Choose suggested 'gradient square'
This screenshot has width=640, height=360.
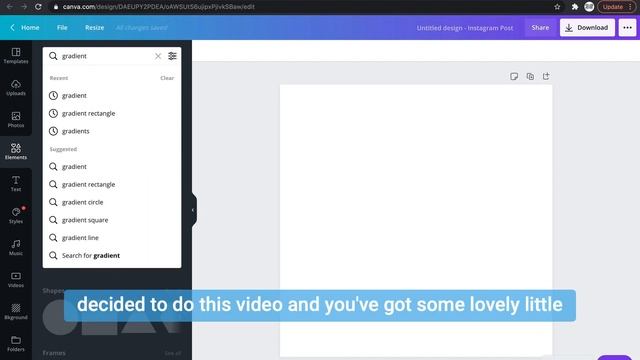[x=112, y=220]
